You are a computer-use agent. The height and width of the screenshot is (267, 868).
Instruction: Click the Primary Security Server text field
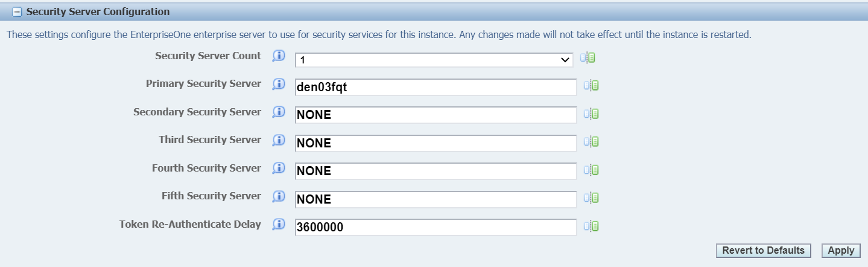tap(436, 88)
